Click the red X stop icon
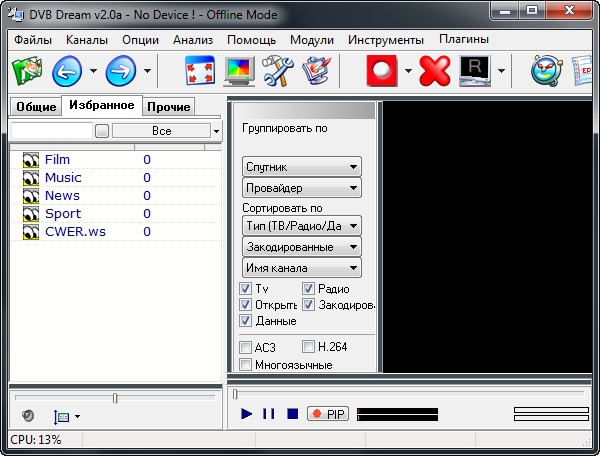This screenshot has height=456, width=600. pyautogui.click(x=435, y=71)
